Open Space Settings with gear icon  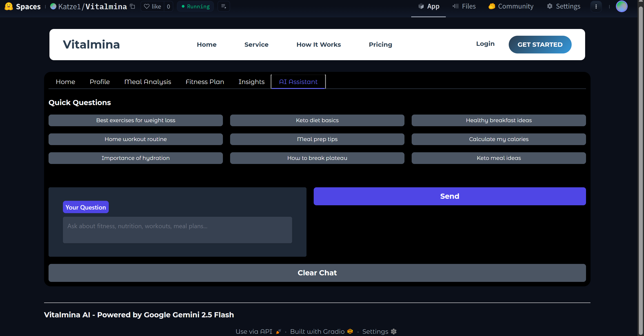click(564, 7)
